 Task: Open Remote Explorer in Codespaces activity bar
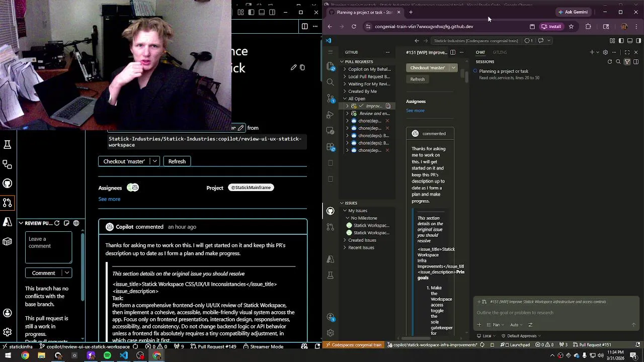330,131
